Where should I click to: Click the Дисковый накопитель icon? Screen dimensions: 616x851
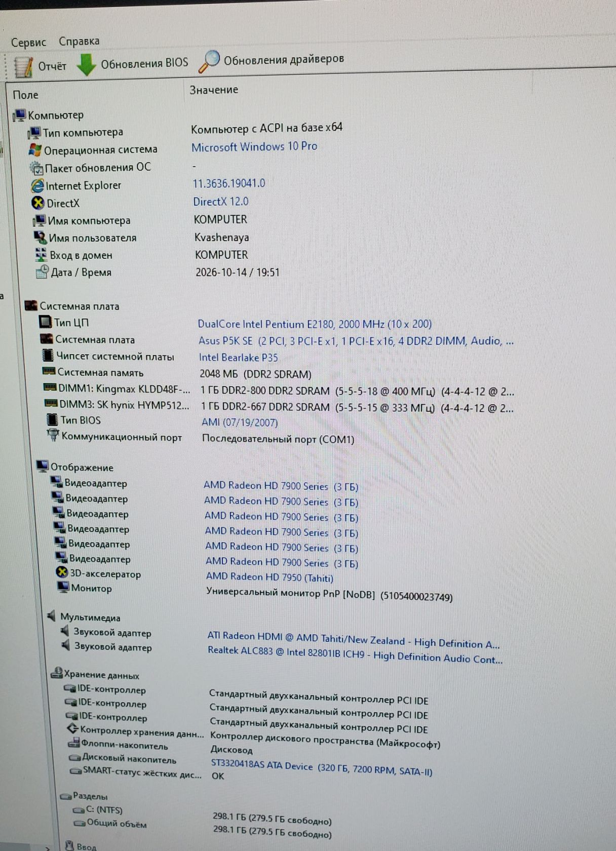[x=75, y=758]
